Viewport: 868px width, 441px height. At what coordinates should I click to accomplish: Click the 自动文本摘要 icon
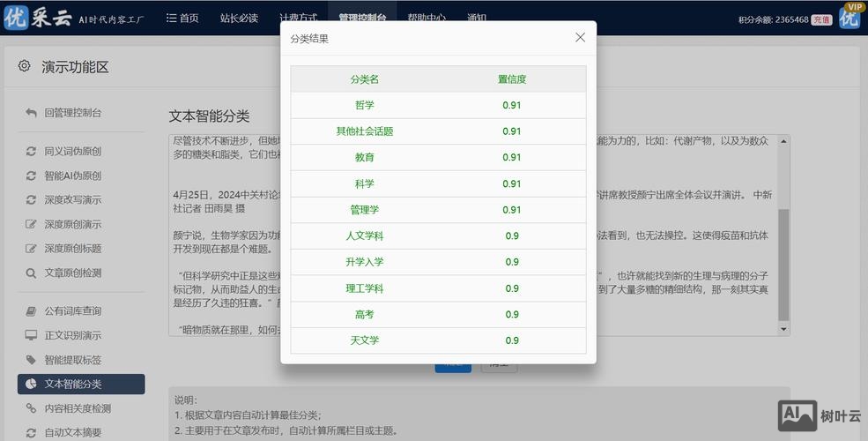click(x=31, y=432)
